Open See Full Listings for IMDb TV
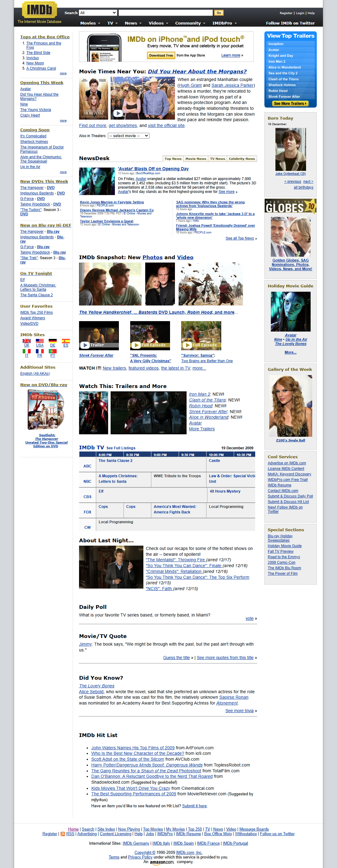Image resolution: width=337 pixels, height=868 pixels. (121, 448)
